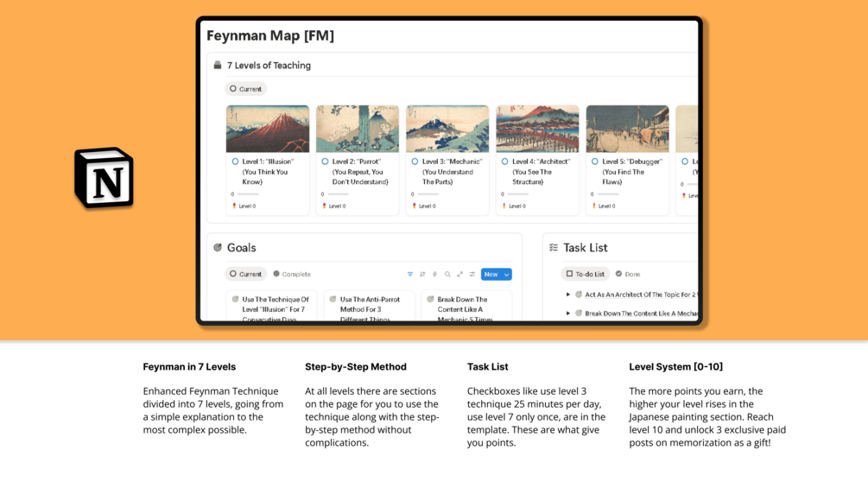Click the medal icon on Level 5 "Debugger" card
Screen dimensions: 868x488
pos(594,206)
